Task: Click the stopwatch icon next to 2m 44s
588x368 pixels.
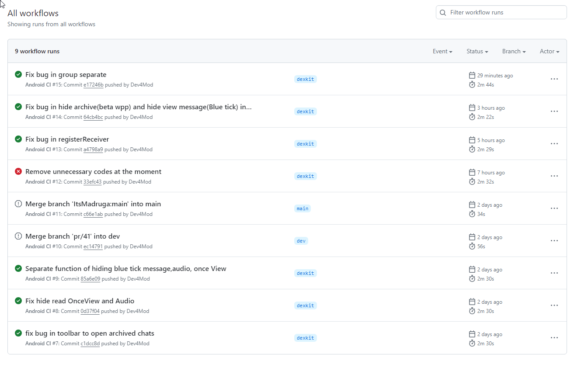Action: (x=472, y=84)
